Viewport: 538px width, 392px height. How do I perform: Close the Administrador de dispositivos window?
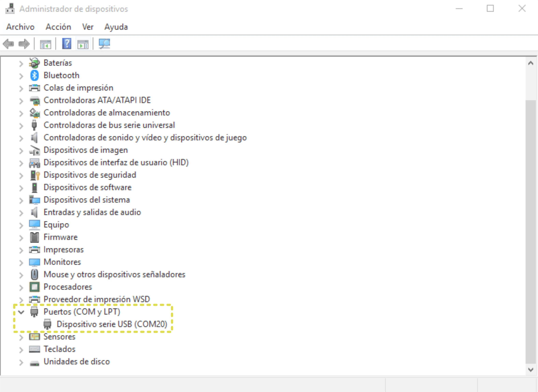tap(522, 9)
